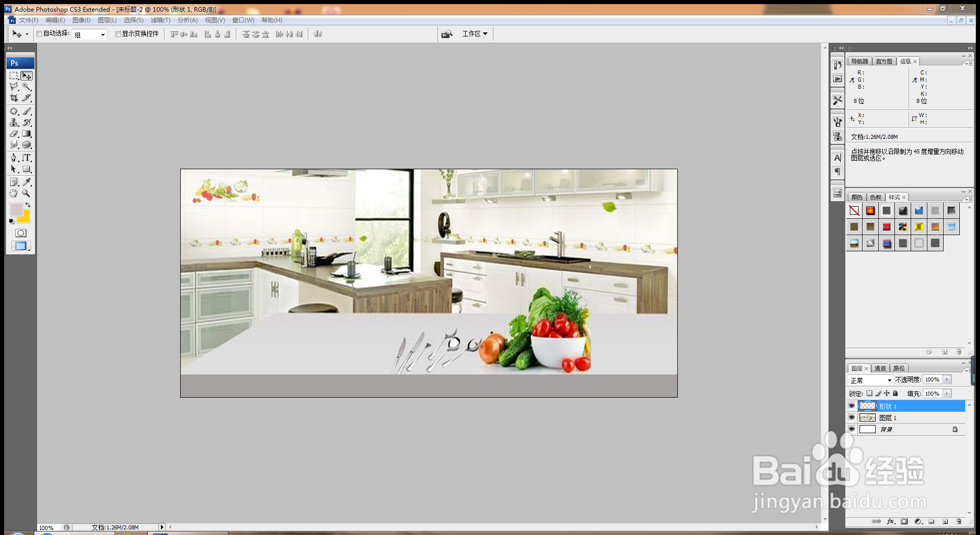Hide the 背景 layer
This screenshot has width=980, height=535.
point(851,429)
